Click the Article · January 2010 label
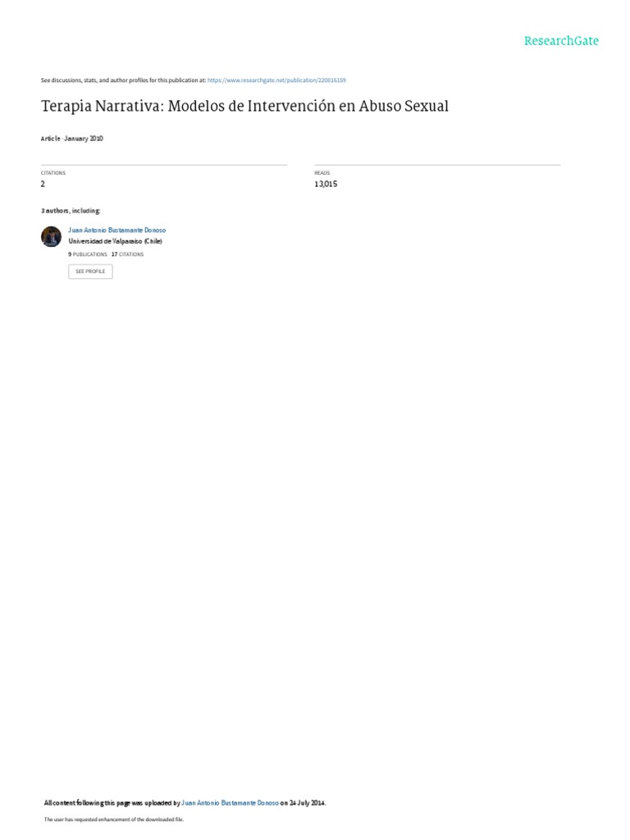This screenshot has height=840, width=630. [x=72, y=139]
